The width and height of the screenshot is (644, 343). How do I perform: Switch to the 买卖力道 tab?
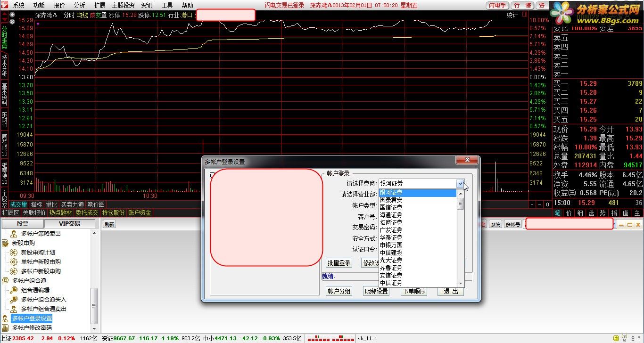point(73,204)
